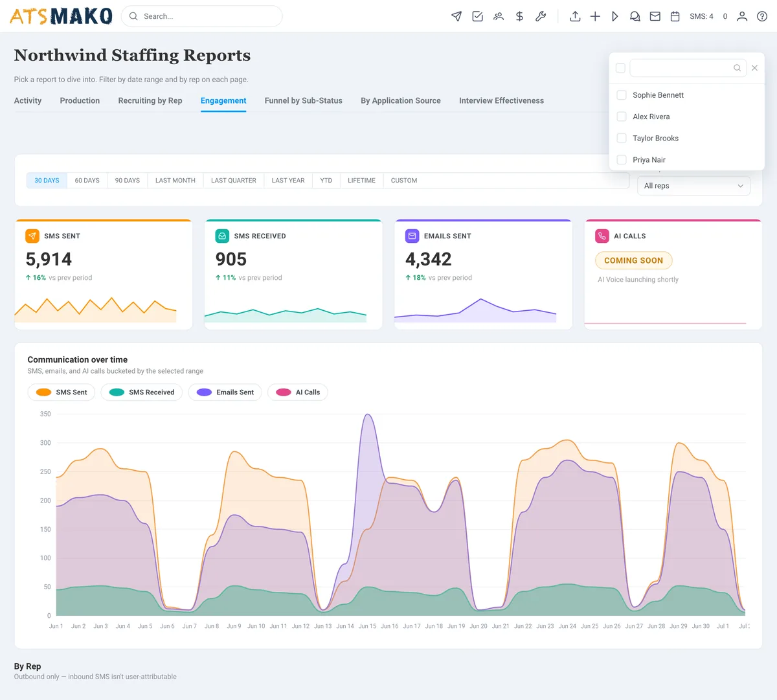
Task: Open the calendar icon in top bar
Action: pos(675,16)
